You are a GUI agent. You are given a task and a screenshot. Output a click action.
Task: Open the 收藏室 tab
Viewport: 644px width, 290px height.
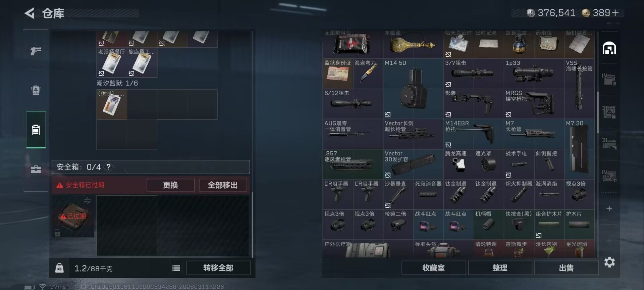tap(433, 268)
